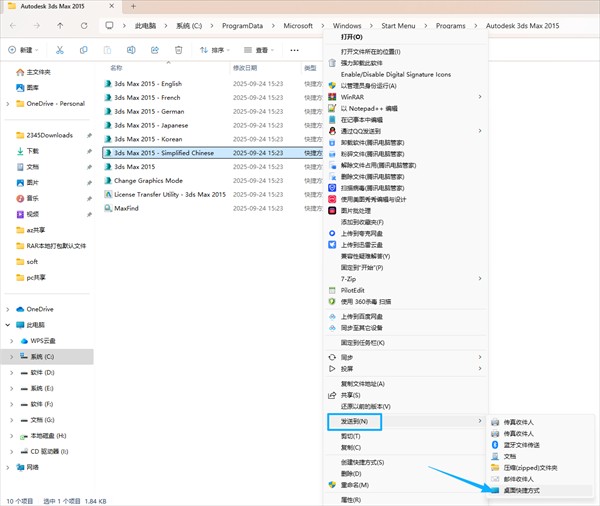600x506 pixels.
Task: Click the Up arrow navigation icon
Action: pyautogui.click(x=59, y=24)
